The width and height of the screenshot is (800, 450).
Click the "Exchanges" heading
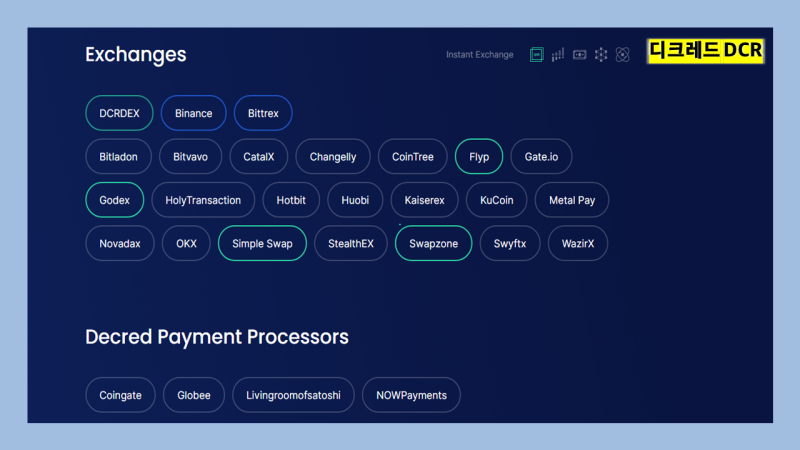click(136, 55)
